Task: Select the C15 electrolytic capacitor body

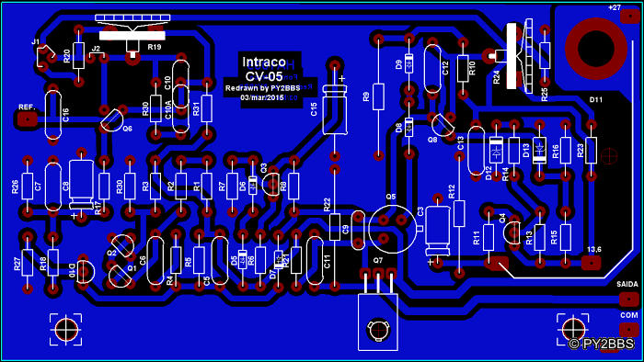Action: pyautogui.click(x=335, y=110)
